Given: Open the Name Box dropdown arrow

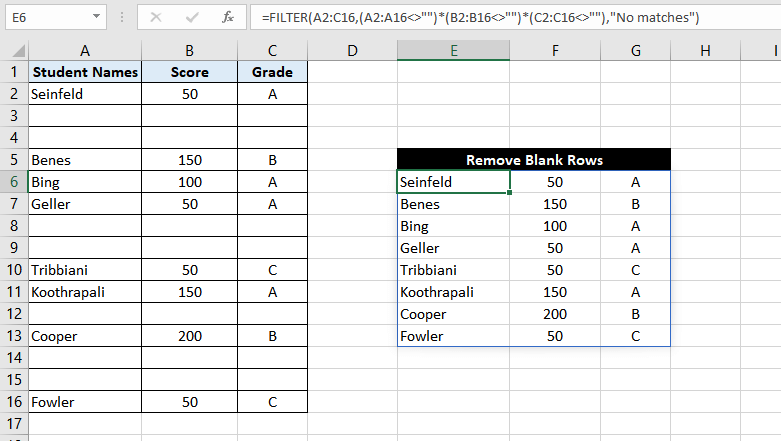Looking at the screenshot, I should click(x=96, y=17).
